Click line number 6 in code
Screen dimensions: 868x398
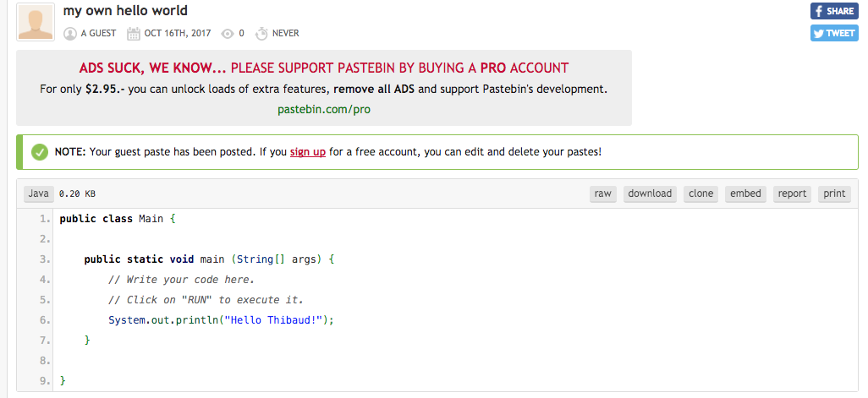point(45,320)
